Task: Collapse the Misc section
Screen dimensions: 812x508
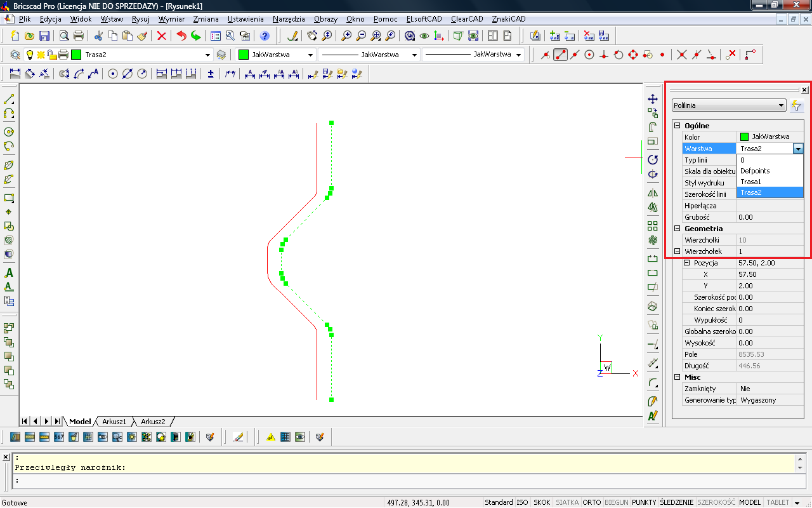Action: pos(677,377)
